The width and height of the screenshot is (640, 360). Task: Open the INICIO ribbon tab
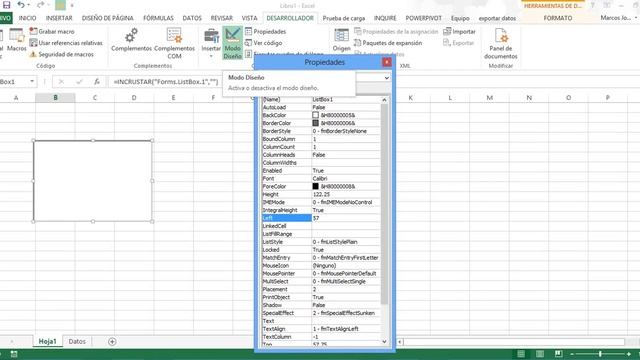[27, 18]
